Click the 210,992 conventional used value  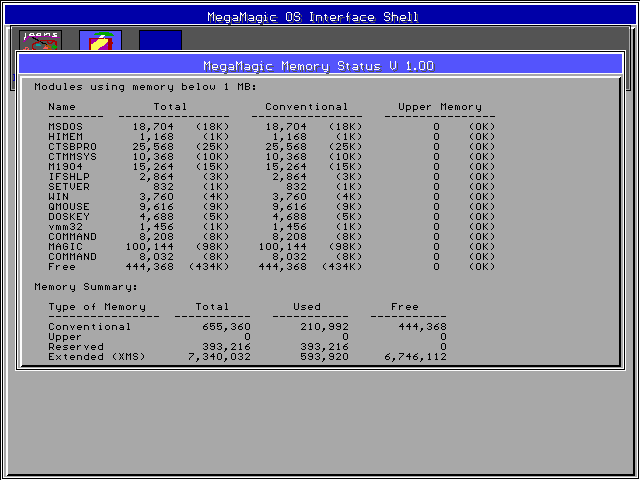point(324,327)
